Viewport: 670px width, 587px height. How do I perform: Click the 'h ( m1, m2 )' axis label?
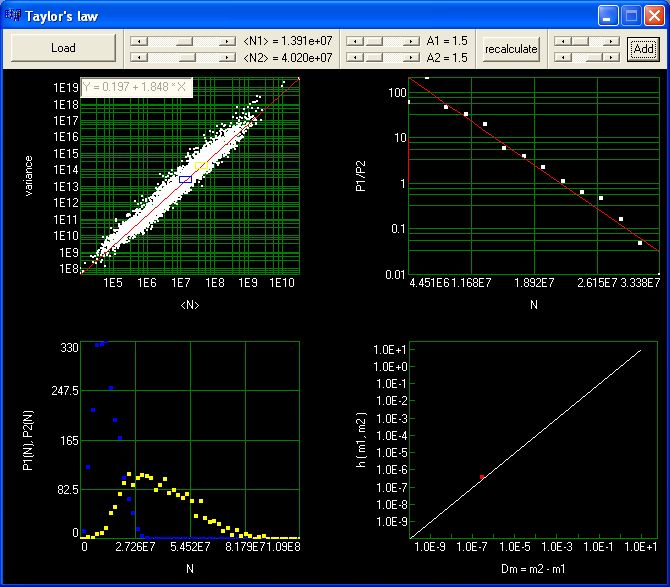361,440
